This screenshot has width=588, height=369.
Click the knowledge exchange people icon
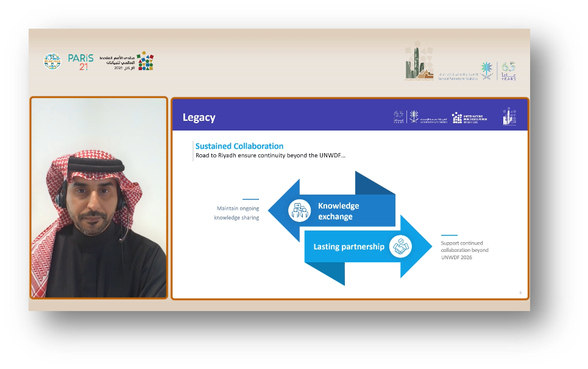click(x=300, y=210)
